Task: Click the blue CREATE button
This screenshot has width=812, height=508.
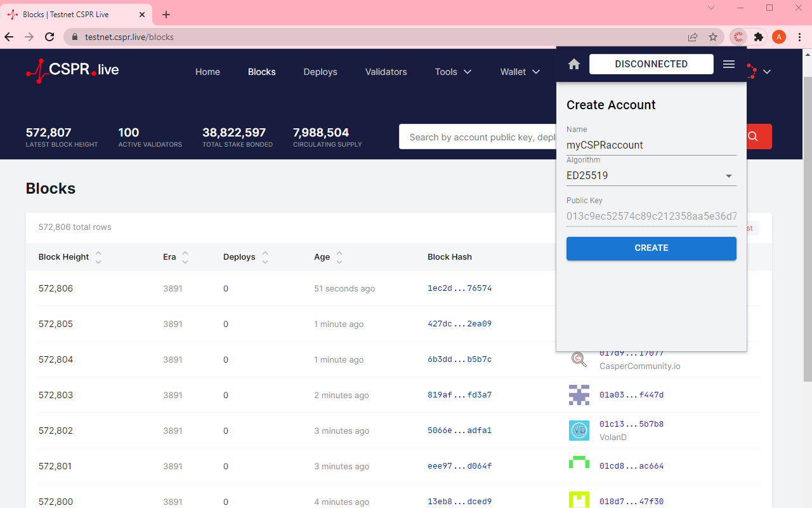Action: pos(652,248)
